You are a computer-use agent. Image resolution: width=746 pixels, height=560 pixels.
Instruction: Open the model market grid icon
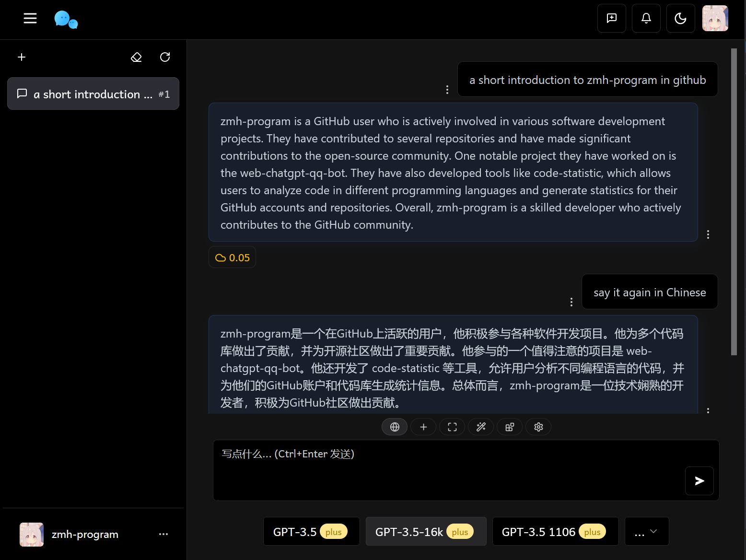point(510,427)
